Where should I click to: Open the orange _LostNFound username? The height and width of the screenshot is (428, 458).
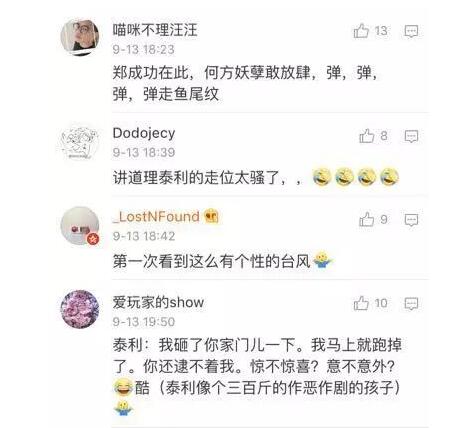156,217
